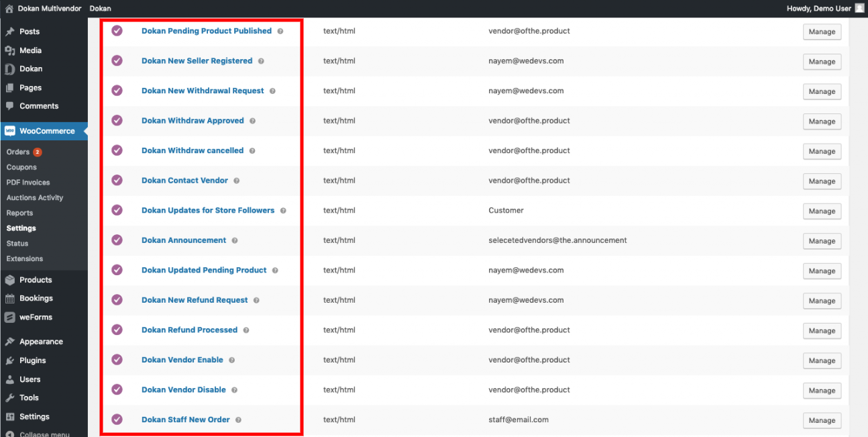This screenshot has width=868, height=437.
Task: Open Extensions submenu item
Action: click(25, 258)
